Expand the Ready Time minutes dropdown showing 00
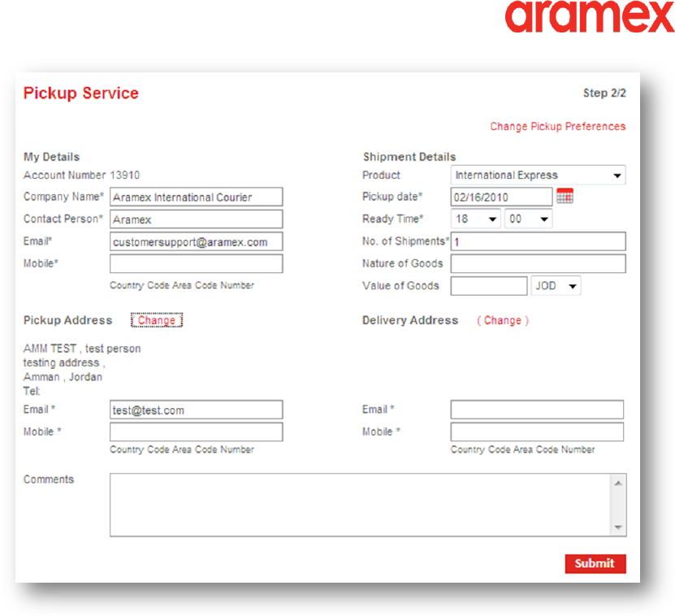The width and height of the screenshot is (675, 616). [528, 219]
